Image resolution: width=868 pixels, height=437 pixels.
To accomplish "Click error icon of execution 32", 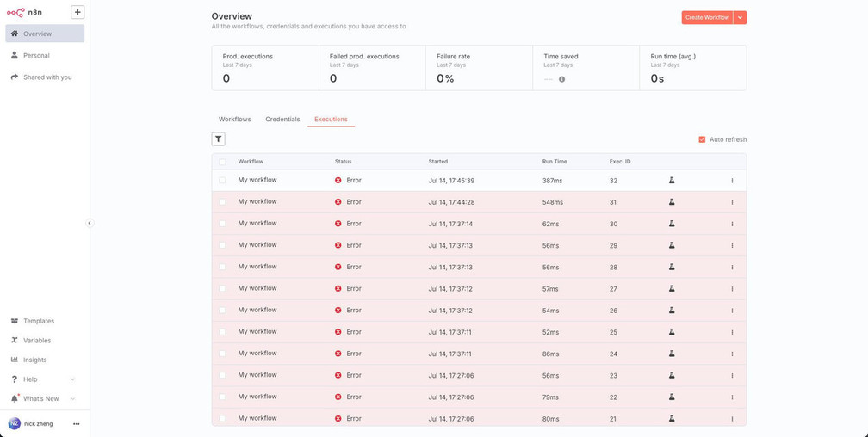I will [x=338, y=181].
